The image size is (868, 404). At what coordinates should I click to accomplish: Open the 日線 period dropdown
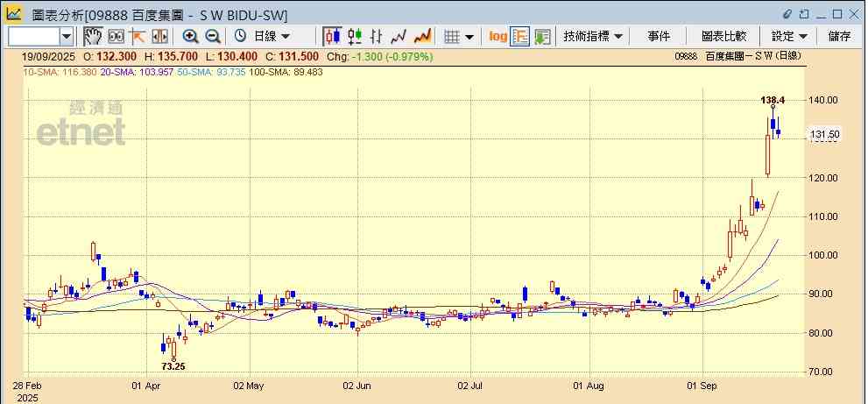(x=272, y=37)
